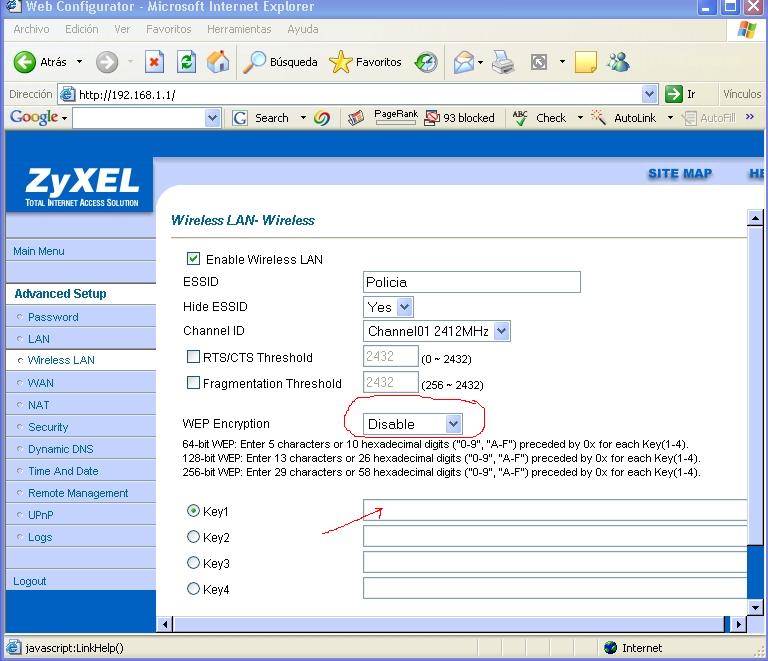Click the Google swirl news icon
The height and width of the screenshot is (661, 768).
[x=322, y=118]
